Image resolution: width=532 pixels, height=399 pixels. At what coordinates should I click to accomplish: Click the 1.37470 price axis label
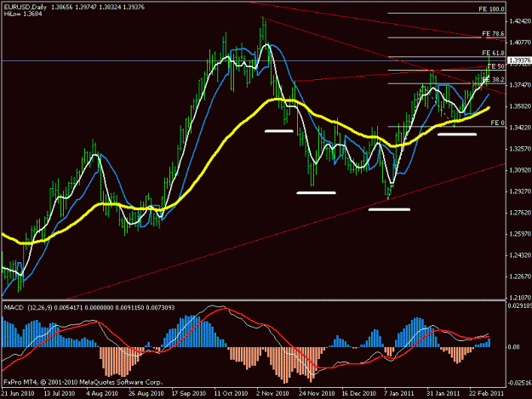pos(520,85)
